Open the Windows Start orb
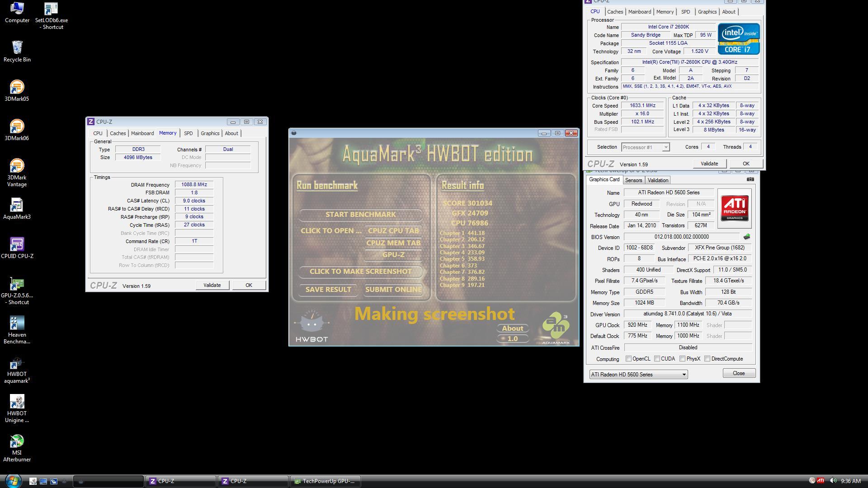 [13, 480]
